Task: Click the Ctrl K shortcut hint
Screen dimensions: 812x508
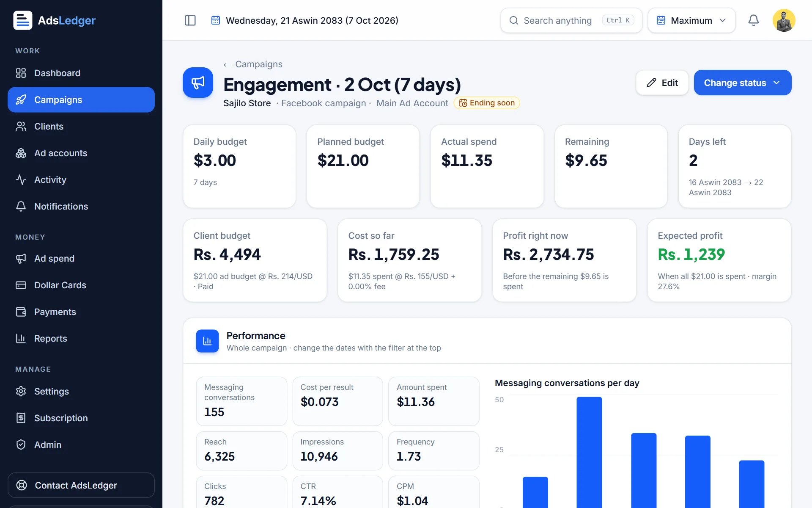Action: [618, 20]
